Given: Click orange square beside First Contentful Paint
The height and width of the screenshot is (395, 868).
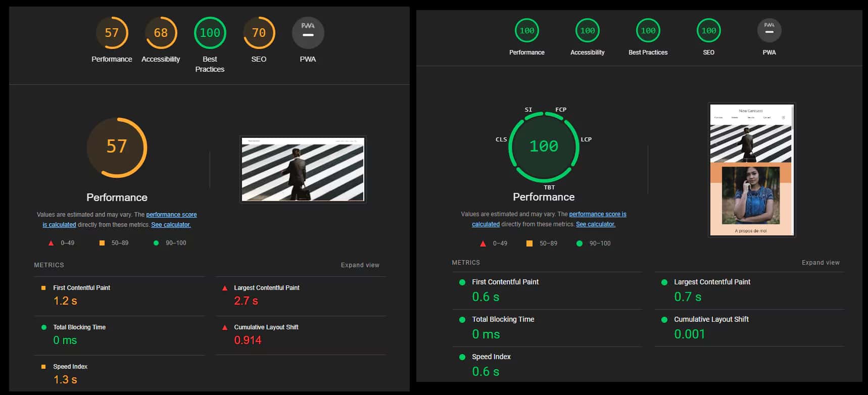Looking at the screenshot, I should pos(43,288).
